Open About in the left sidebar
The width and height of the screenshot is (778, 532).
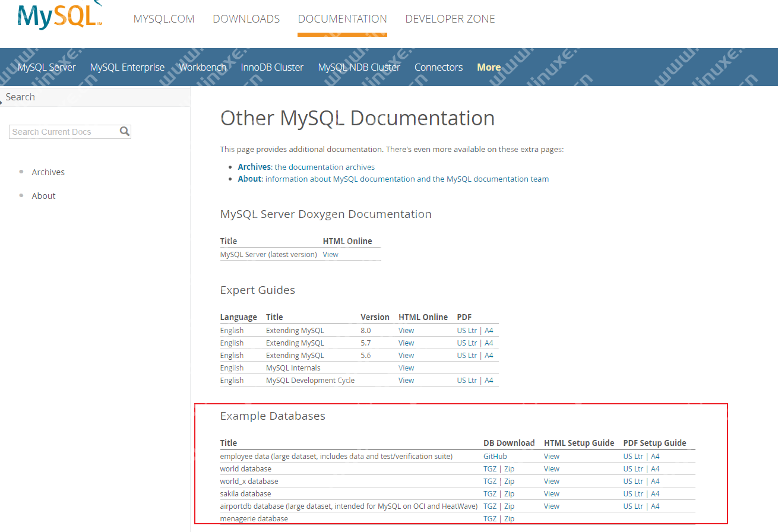tap(43, 196)
